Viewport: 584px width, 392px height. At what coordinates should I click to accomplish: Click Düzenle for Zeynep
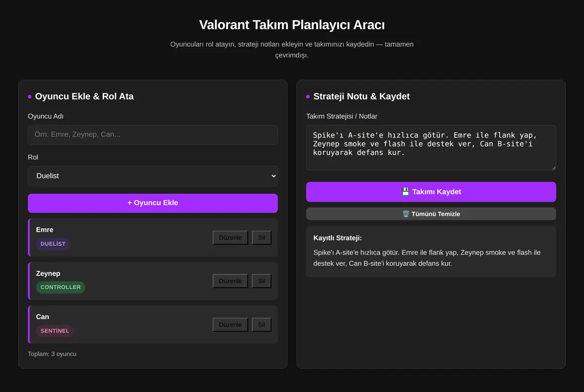click(230, 281)
